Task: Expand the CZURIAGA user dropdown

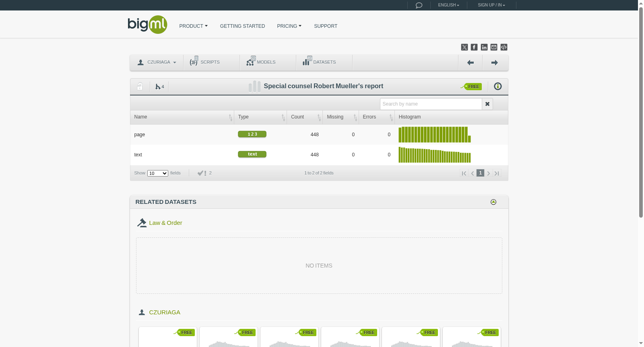Action: coord(157,62)
